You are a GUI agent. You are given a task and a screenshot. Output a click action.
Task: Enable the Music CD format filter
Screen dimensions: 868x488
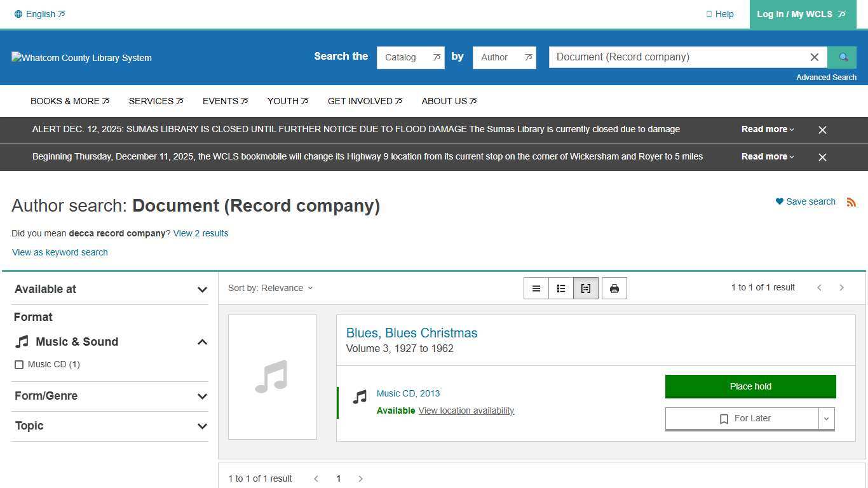click(x=19, y=364)
